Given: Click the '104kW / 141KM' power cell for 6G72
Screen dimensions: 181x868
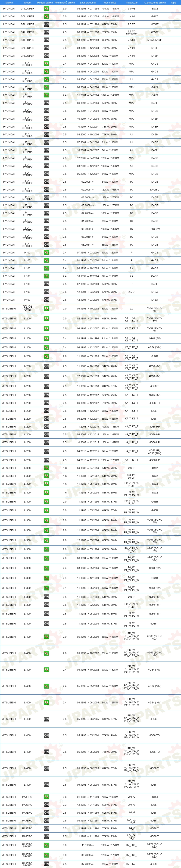Looking at the screenshot, I should click(110, 9).
